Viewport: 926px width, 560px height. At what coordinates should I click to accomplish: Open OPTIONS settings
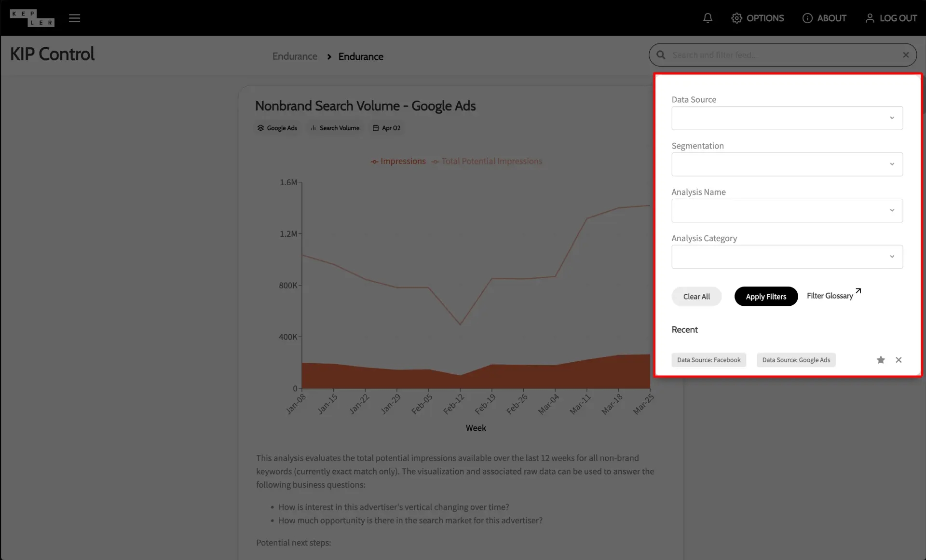(x=758, y=18)
